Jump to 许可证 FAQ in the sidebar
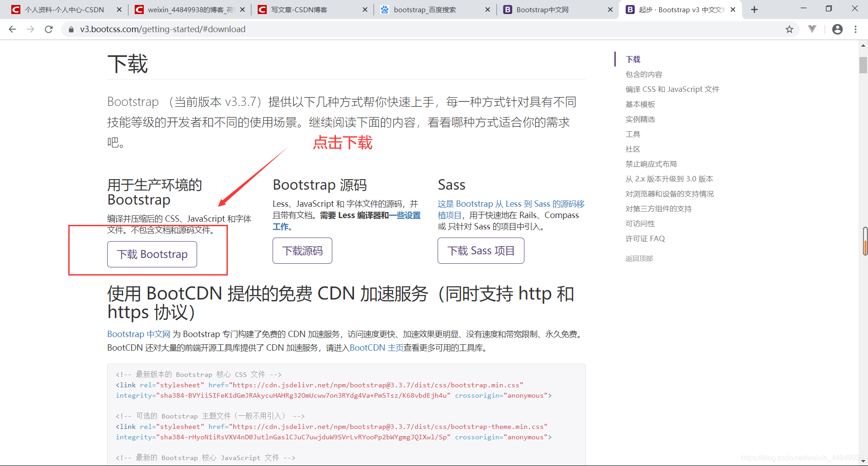Viewport: 868px width, 466px height. [x=645, y=238]
